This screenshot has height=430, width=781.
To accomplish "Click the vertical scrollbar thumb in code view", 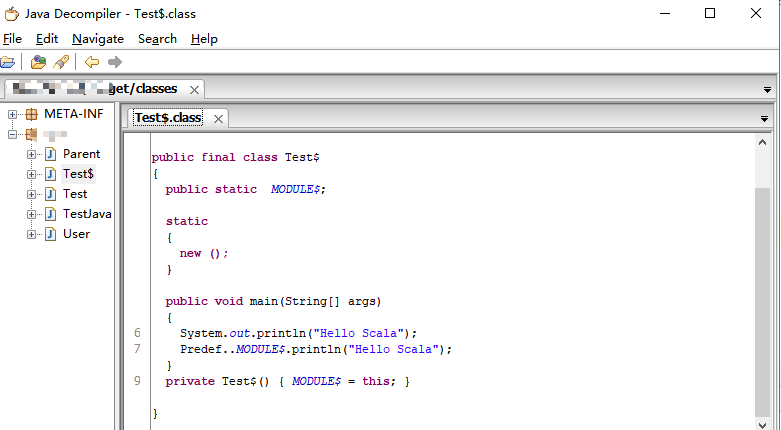I will pos(762,302).
